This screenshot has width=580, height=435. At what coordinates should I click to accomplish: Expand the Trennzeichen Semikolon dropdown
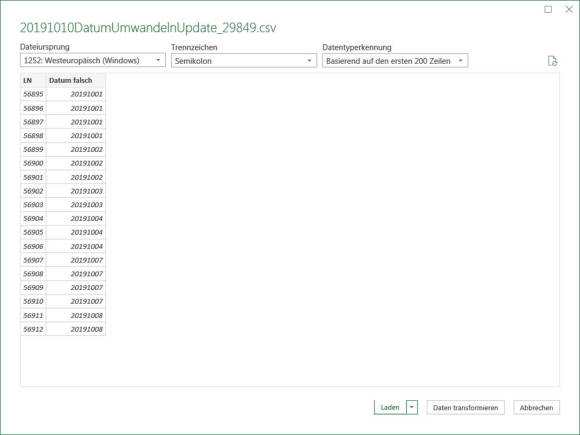(244, 61)
